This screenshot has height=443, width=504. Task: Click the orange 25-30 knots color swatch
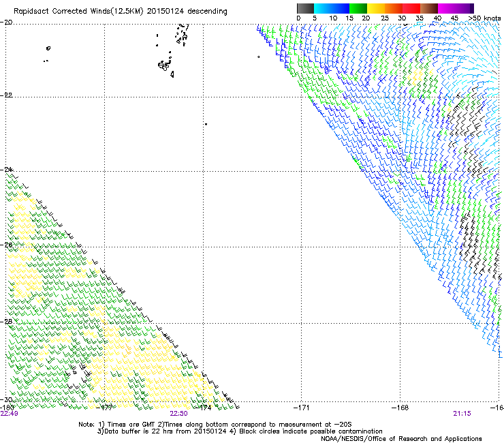(394, 8)
